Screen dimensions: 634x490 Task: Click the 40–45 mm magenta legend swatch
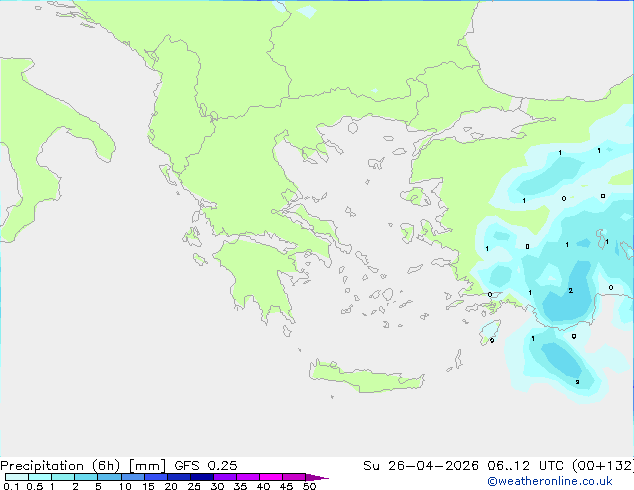coord(271,477)
